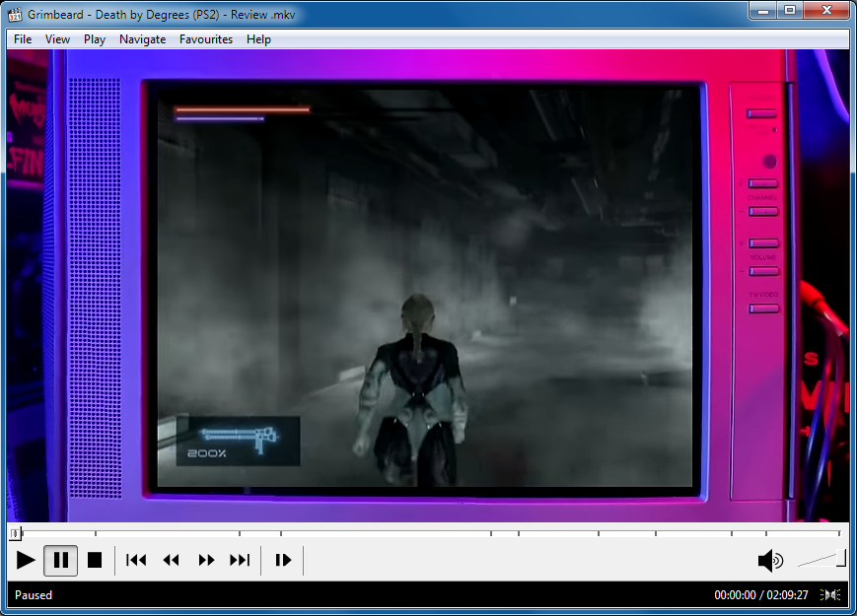857x616 pixels.
Task: Decrease playback speed with the rewind icon
Action: coord(171,560)
